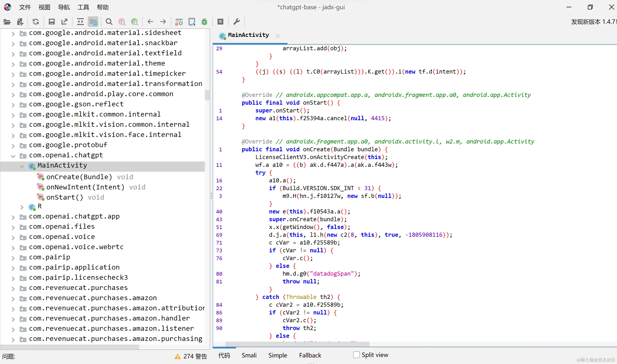Click the green comment search icon
The width and height of the screenshot is (617, 364).
click(135, 22)
